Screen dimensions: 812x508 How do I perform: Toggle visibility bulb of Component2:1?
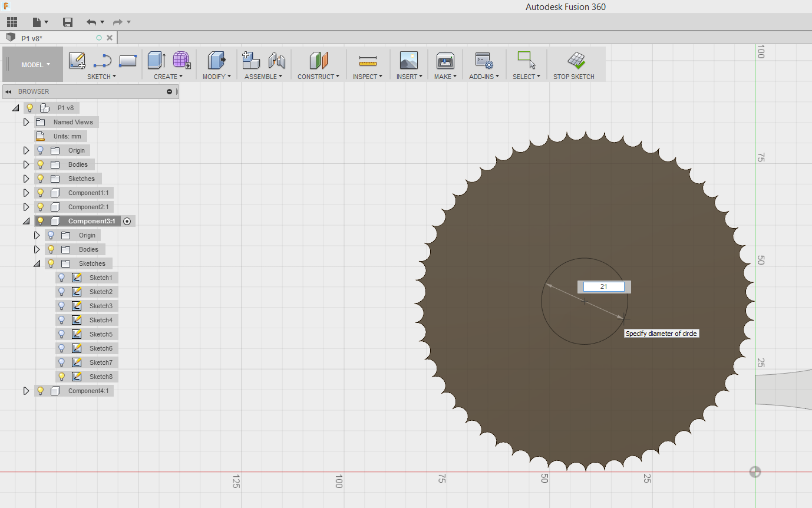pos(40,207)
